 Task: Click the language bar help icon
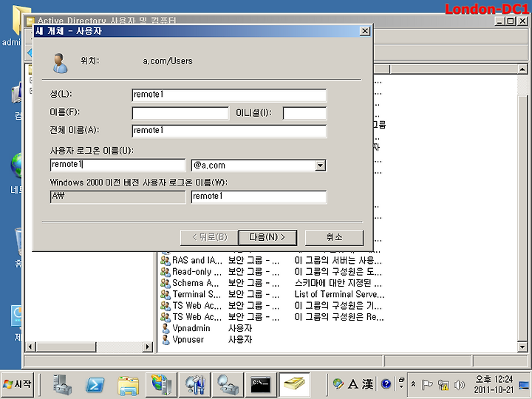(386, 384)
